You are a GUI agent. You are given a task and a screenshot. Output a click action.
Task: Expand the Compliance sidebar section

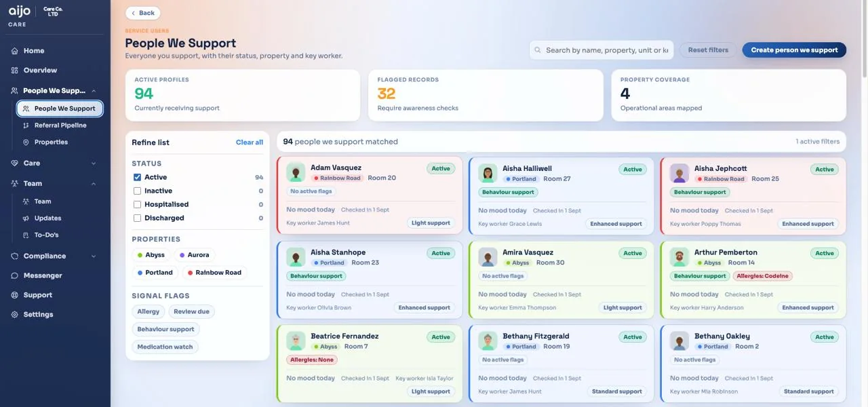[x=94, y=256]
